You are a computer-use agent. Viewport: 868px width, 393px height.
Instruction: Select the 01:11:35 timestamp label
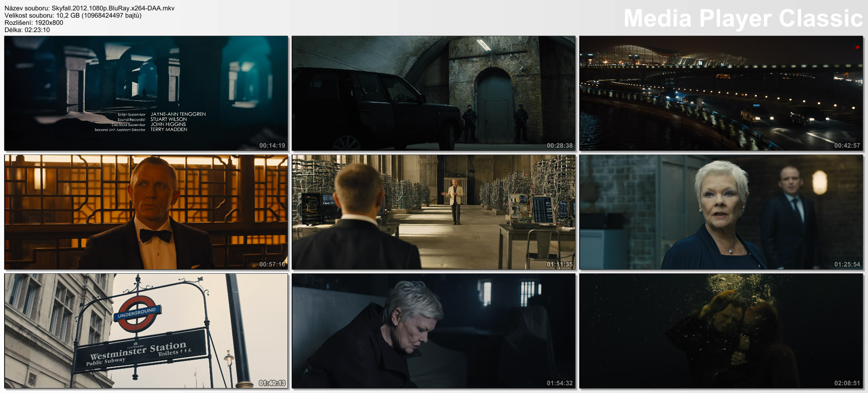560,264
